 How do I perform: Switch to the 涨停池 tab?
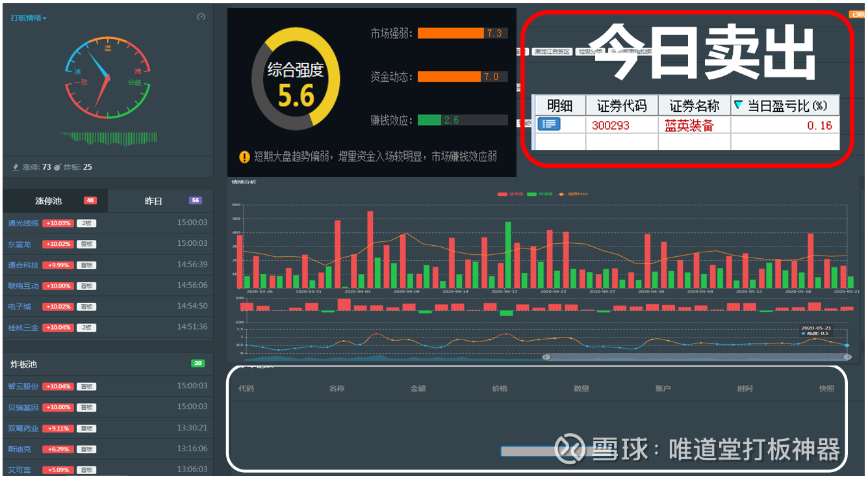click(55, 201)
